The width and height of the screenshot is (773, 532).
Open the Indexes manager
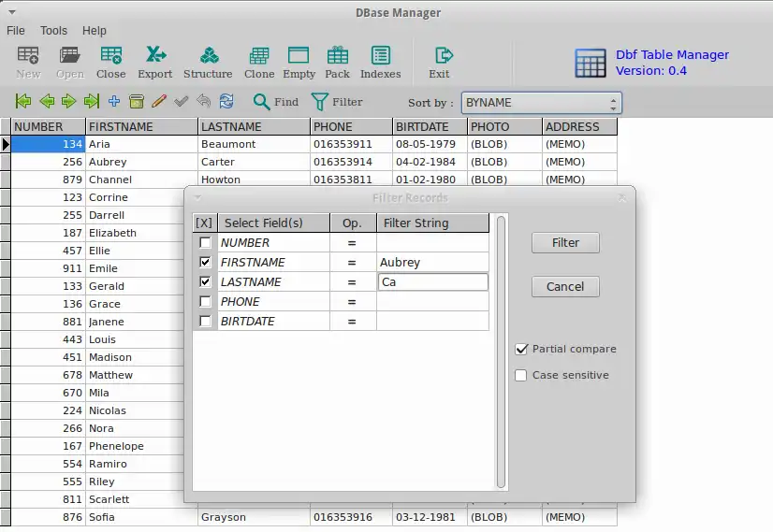[381, 63]
